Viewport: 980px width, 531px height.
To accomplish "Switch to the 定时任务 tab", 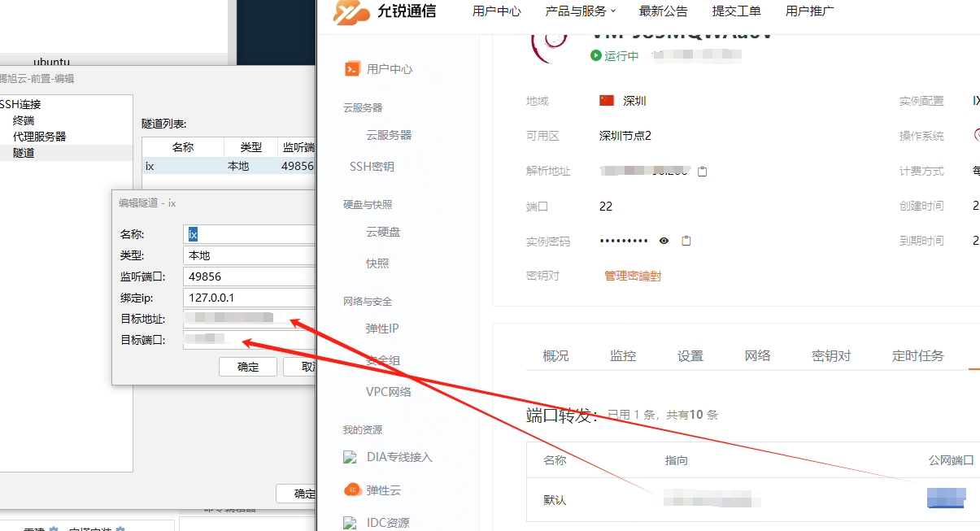I will coord(918,355).
